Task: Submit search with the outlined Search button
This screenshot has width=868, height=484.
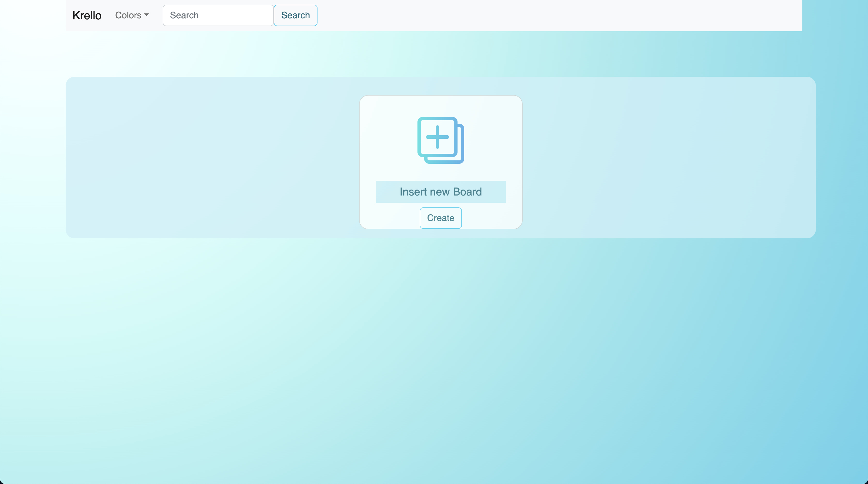Action: click(295, 15)
